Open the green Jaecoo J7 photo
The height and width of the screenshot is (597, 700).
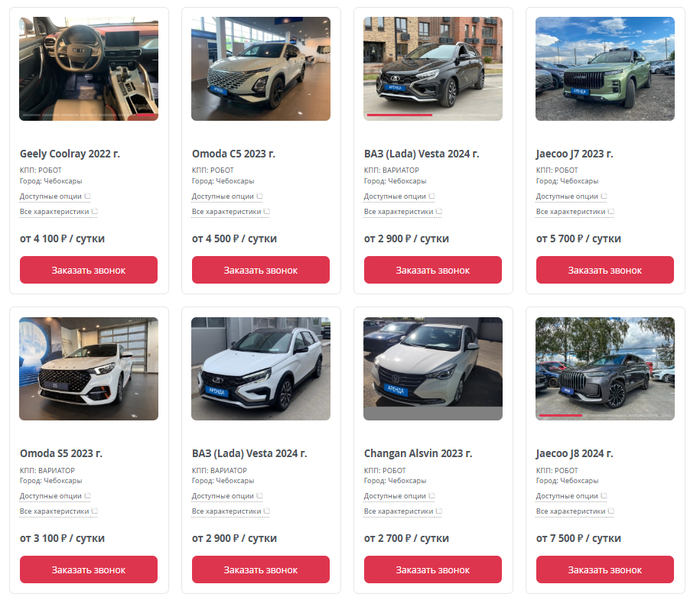point(605,68)
